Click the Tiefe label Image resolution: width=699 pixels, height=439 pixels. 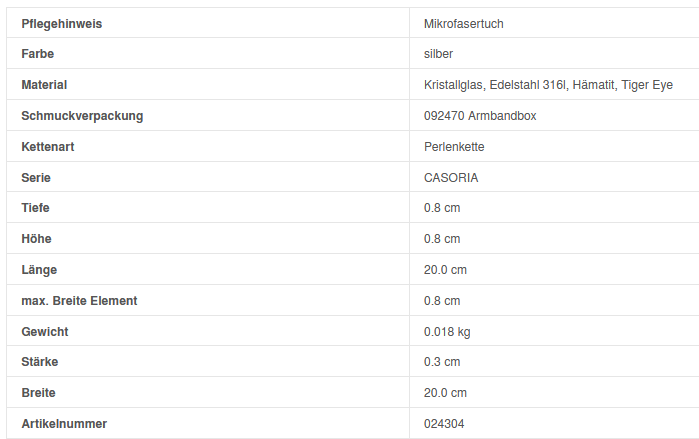tap(36, 208)
